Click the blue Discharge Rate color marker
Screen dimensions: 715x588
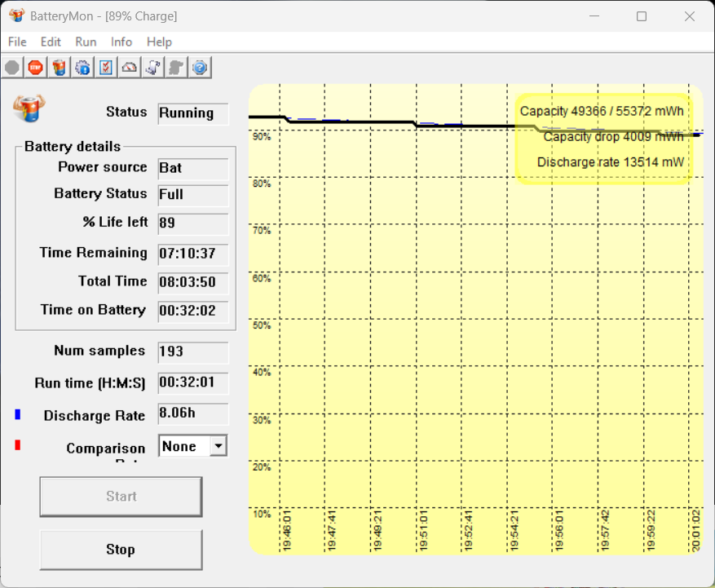coord(18,414)
